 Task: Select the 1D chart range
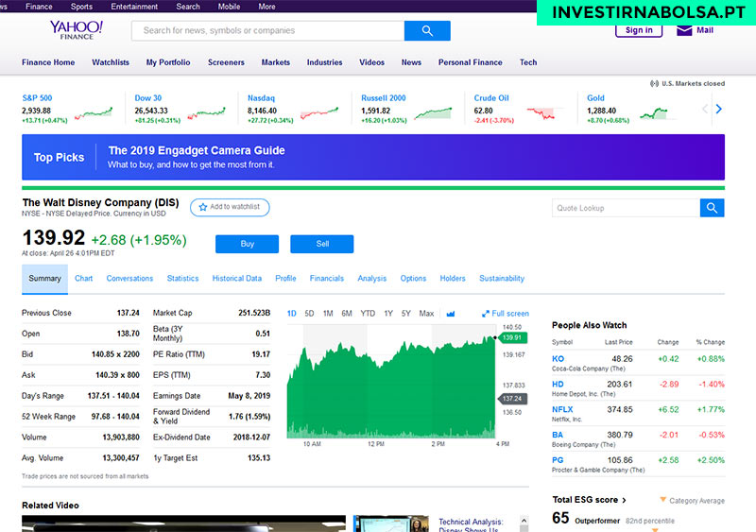[x=292, y=314]
